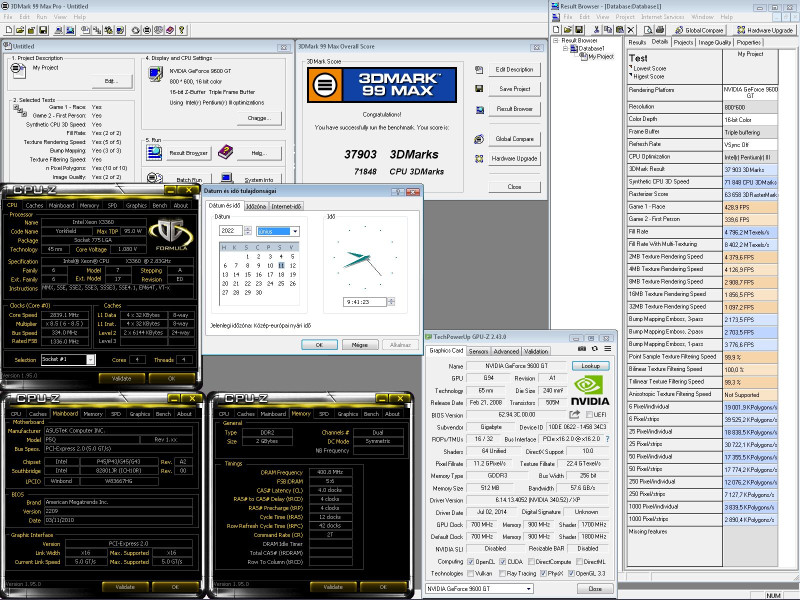This screenshot has height=600, width=800.
Task: Click the GPU-Z screenshot camera icon
Action: [x=582, y=349]
